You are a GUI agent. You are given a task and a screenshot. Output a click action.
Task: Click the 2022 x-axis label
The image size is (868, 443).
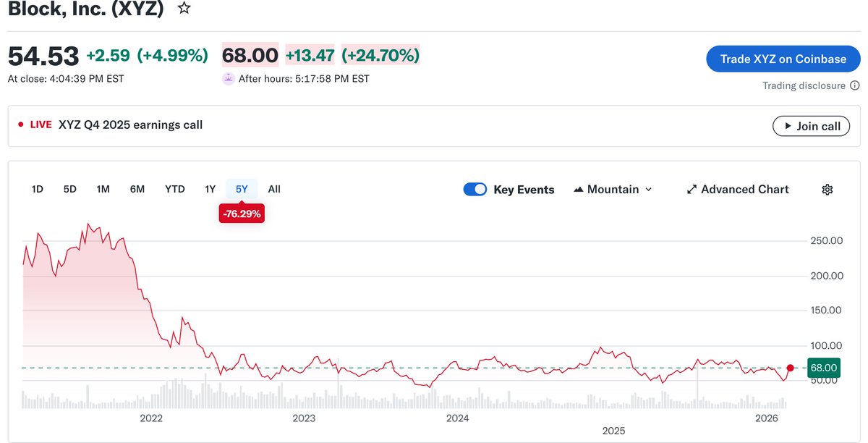[151, 418]
